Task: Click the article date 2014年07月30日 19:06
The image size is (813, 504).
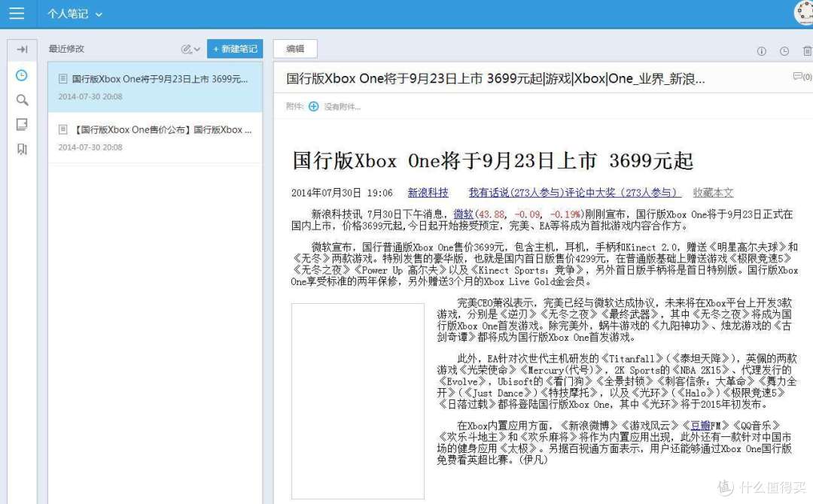Action: click(342, 193)
